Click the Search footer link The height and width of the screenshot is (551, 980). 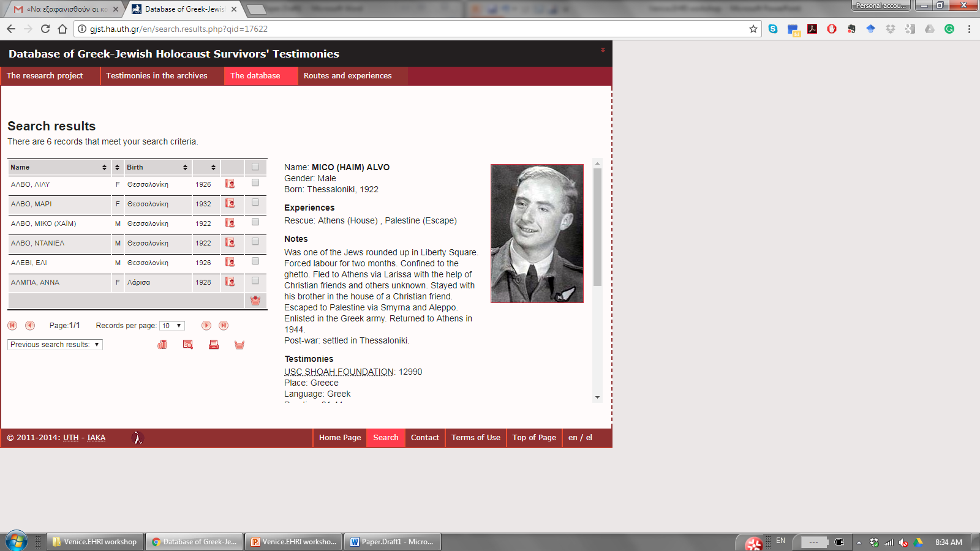386,438
